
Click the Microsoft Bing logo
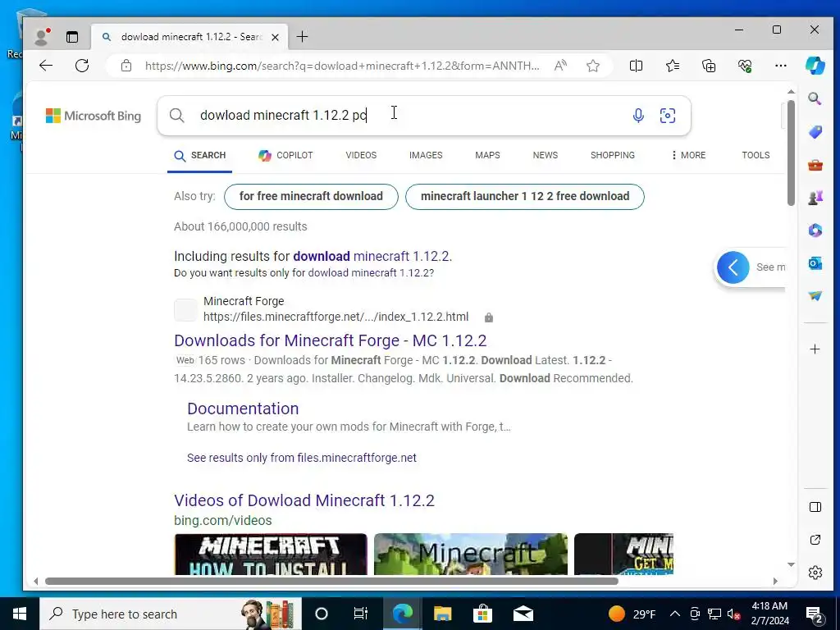[x=94, y=116]
